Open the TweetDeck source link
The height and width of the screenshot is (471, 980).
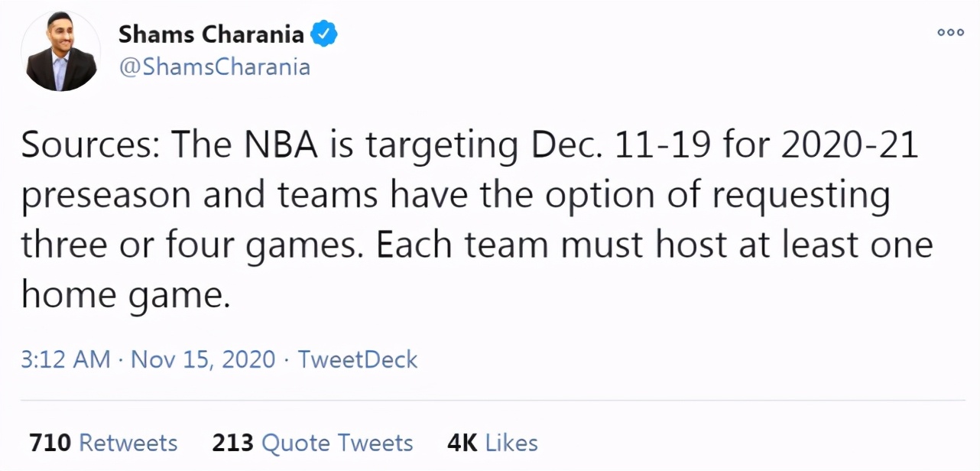357,359
